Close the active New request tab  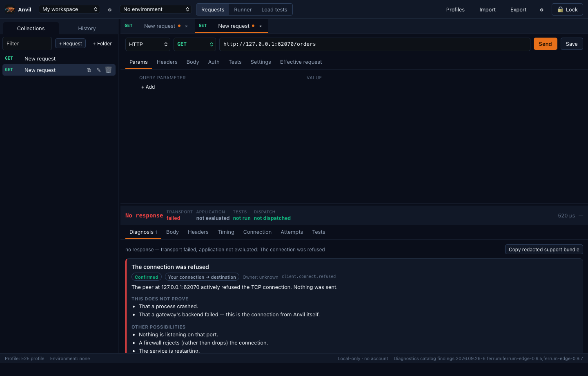(x=261, y=26)
